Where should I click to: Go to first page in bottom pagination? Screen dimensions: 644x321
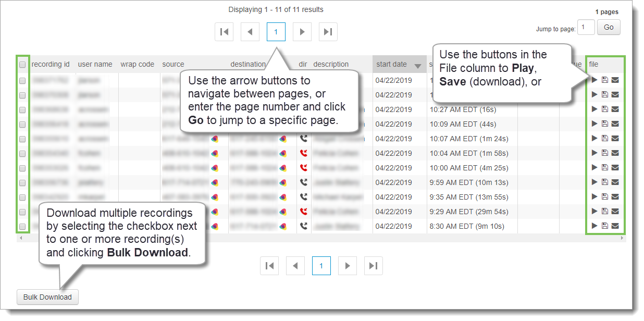269,266
